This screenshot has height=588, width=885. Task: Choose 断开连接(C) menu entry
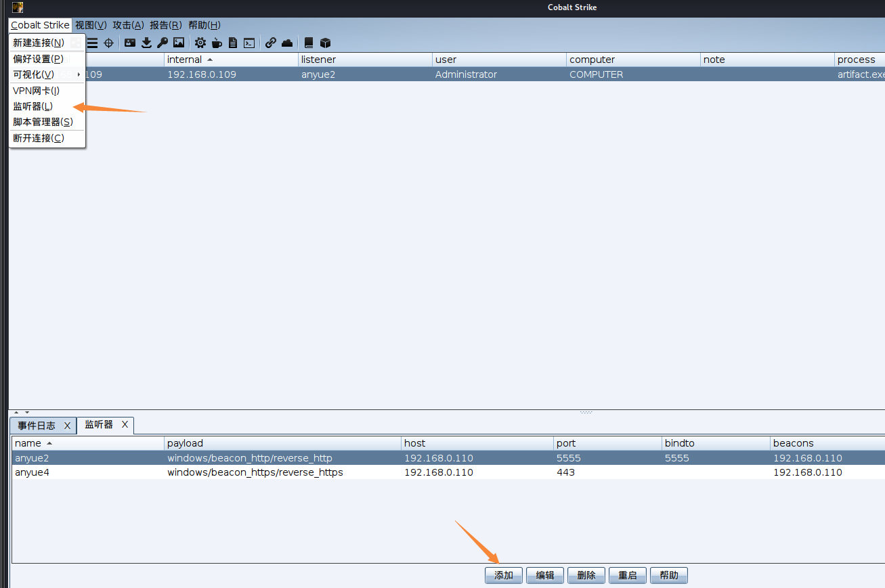47,138
